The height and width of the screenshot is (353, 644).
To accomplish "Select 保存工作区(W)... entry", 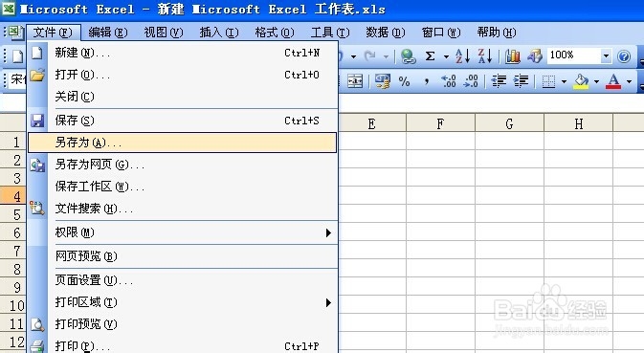I will point(183,187).
